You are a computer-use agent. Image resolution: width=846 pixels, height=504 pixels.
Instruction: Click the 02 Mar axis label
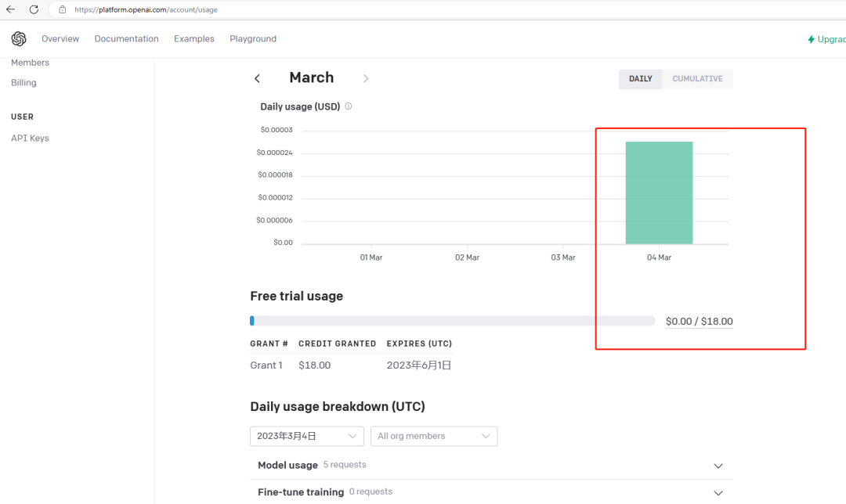coord(467,257)
